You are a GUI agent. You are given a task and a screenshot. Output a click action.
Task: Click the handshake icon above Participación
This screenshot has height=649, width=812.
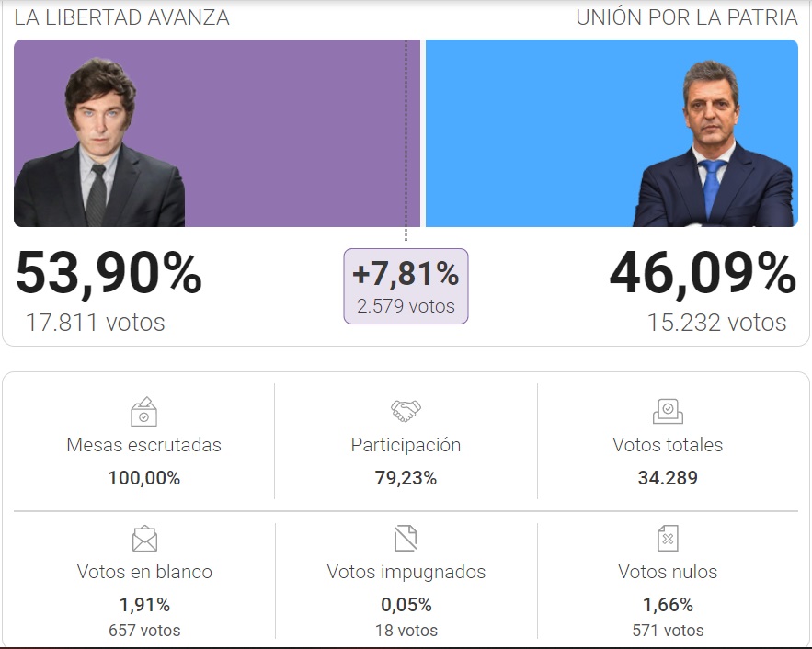pyautogui.click(x=406, y=410)
